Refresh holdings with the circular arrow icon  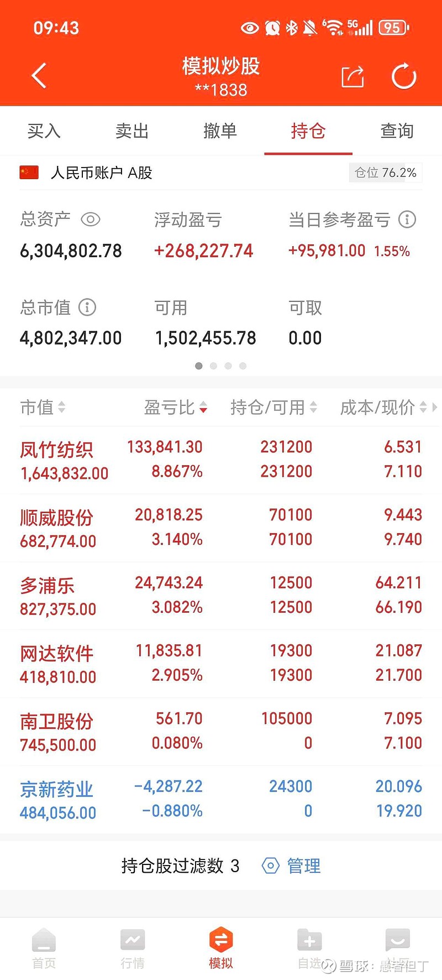coord(404,76)
